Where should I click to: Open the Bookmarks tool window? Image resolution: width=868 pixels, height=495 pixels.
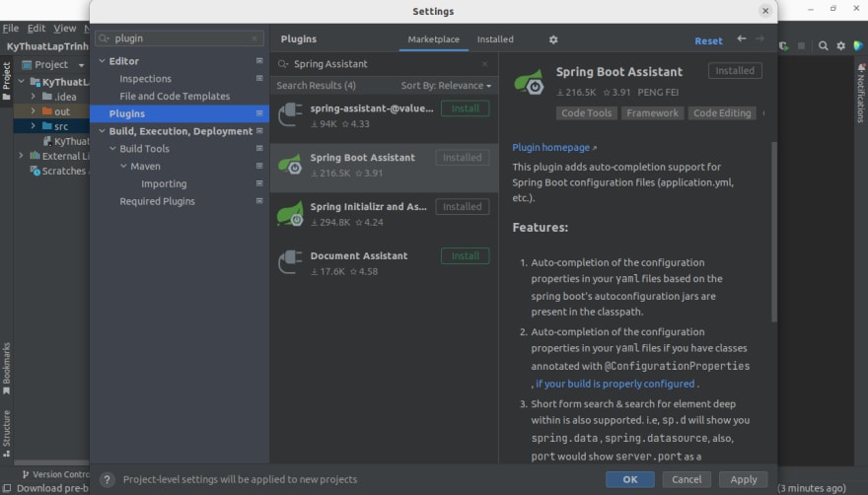coord(7,368)
